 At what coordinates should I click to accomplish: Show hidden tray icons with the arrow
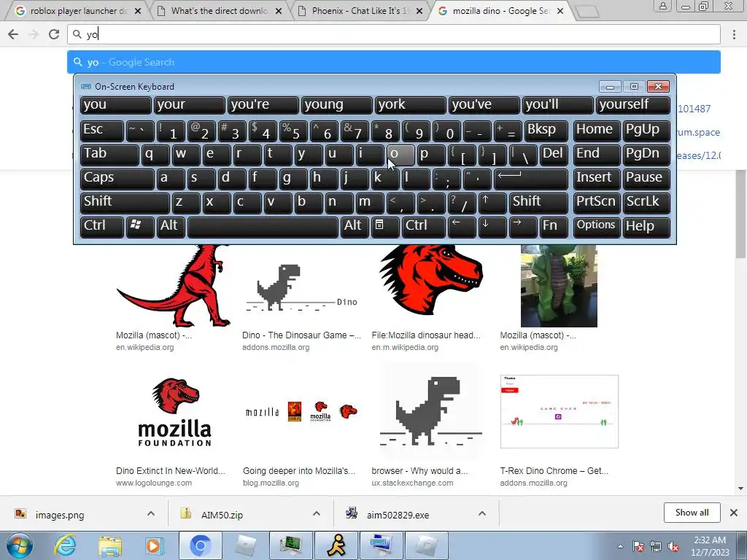(x=620, y=546)
